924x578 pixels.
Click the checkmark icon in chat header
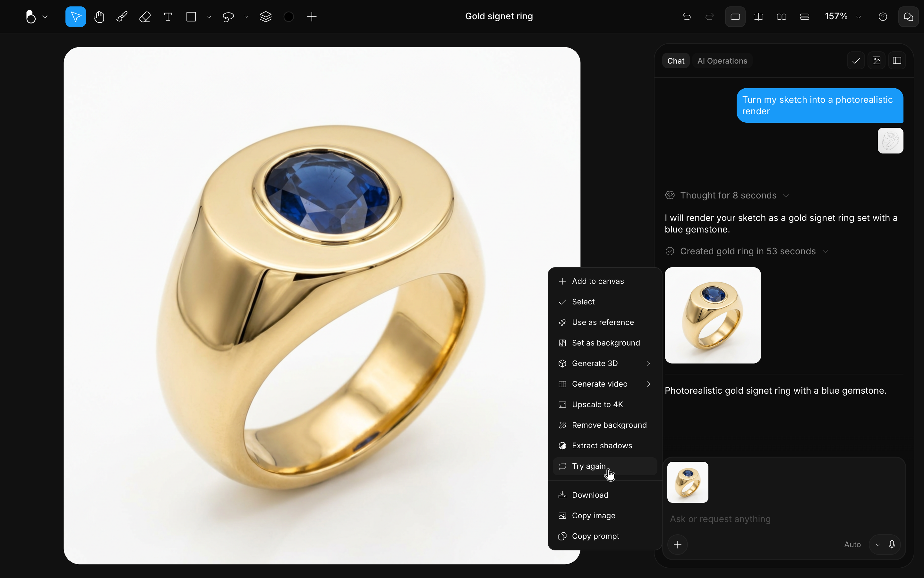click(x=856, y=61)
